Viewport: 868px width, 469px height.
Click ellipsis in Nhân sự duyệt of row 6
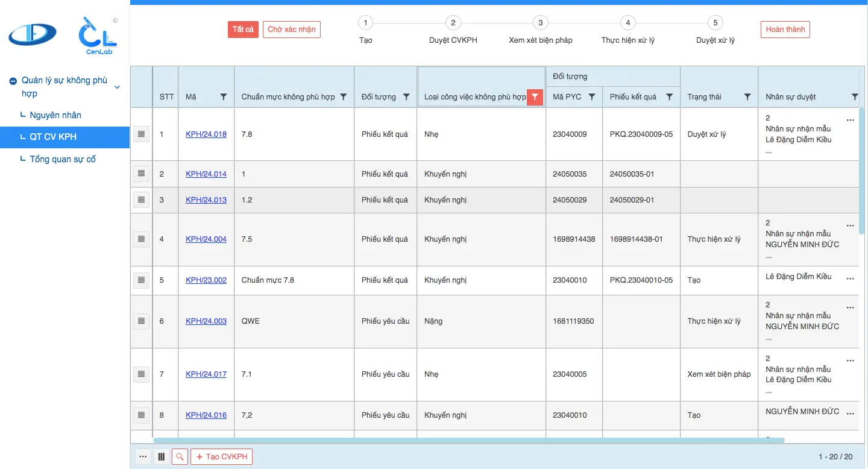coord(851,307)
